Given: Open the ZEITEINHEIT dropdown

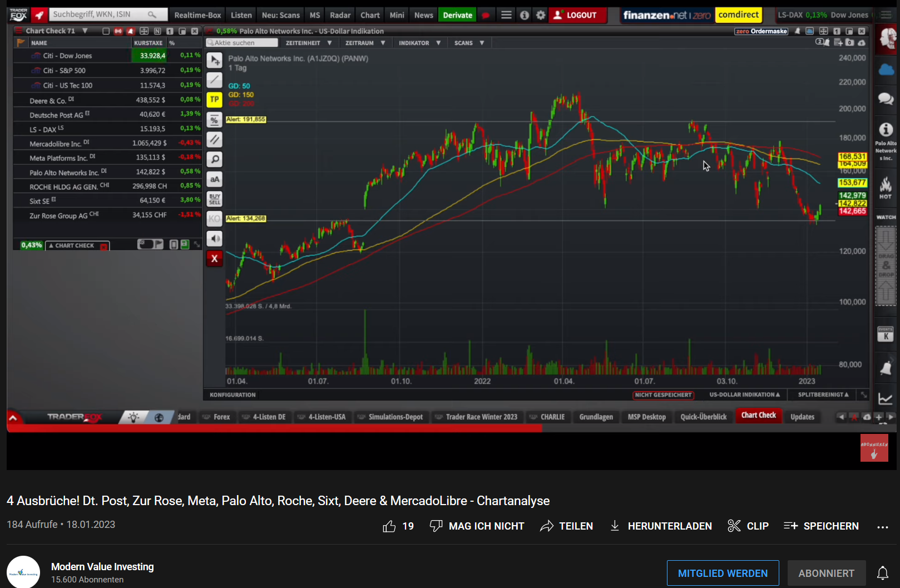Looking at the screenshot, I should tap(309, 43).
